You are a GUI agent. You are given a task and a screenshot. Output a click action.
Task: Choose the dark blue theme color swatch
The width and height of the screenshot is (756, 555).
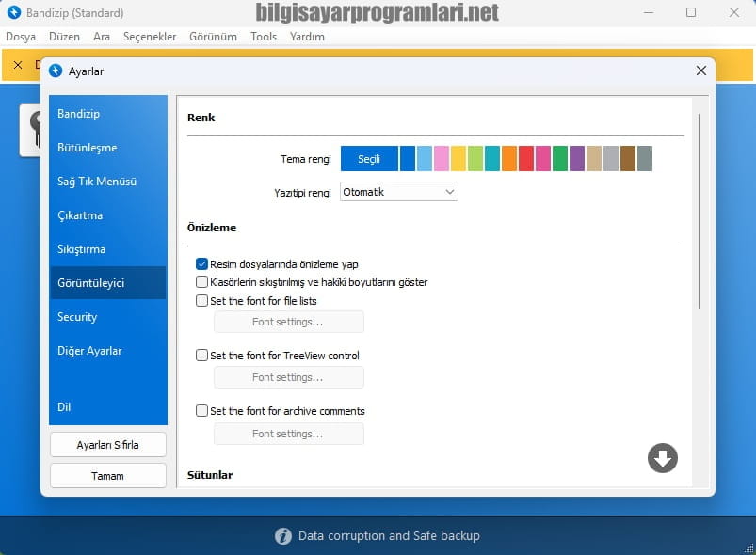[x=408, y=158]
